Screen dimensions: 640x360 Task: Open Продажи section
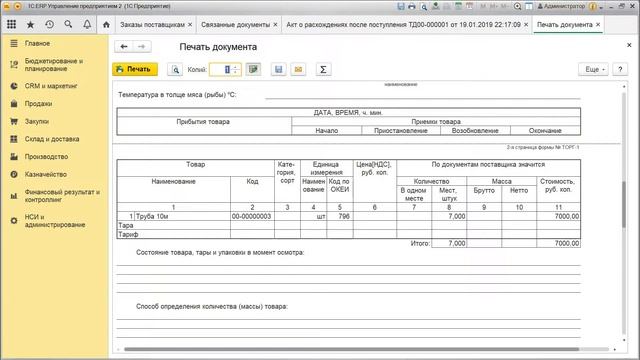(x=54, y=104)
